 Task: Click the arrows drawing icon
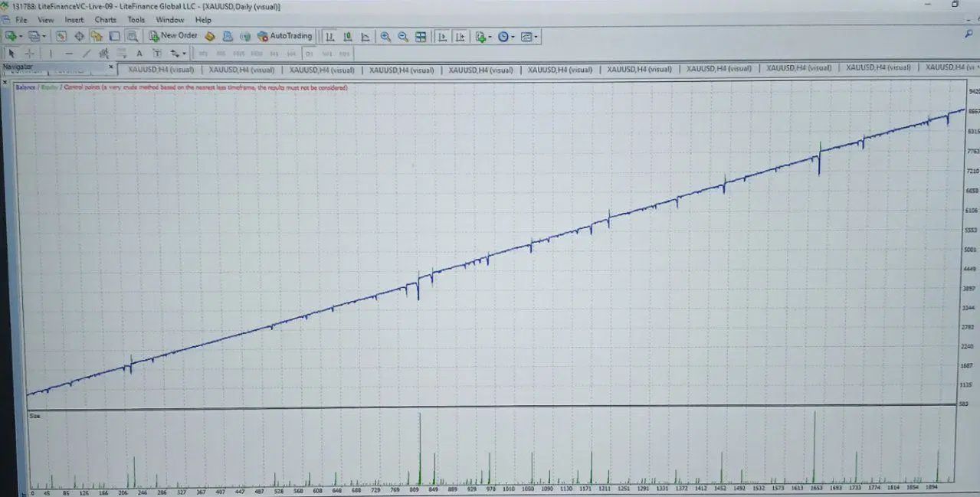tap(175, 54)
